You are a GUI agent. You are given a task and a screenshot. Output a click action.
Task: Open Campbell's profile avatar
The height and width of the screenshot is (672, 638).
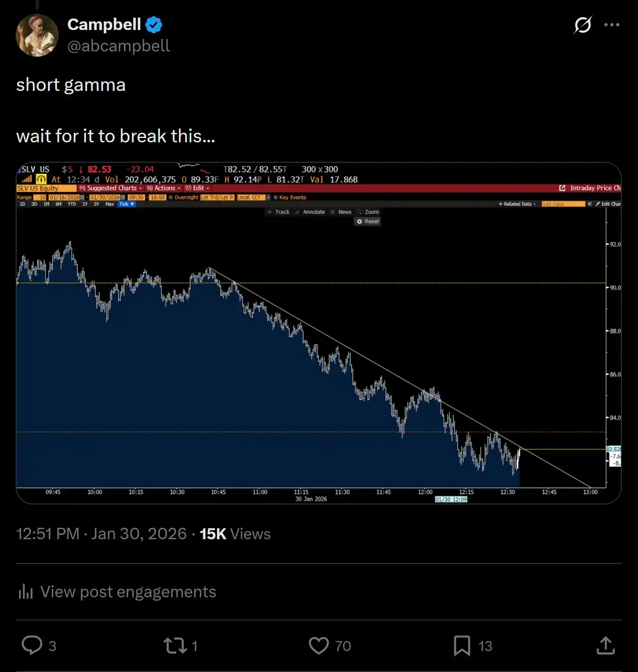click(x=37, y=36)
